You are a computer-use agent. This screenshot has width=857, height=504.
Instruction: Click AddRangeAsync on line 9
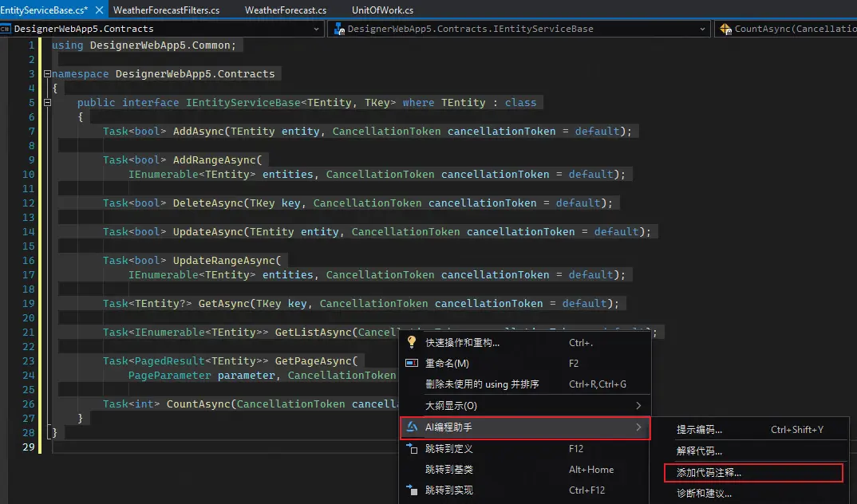(214, 160)
